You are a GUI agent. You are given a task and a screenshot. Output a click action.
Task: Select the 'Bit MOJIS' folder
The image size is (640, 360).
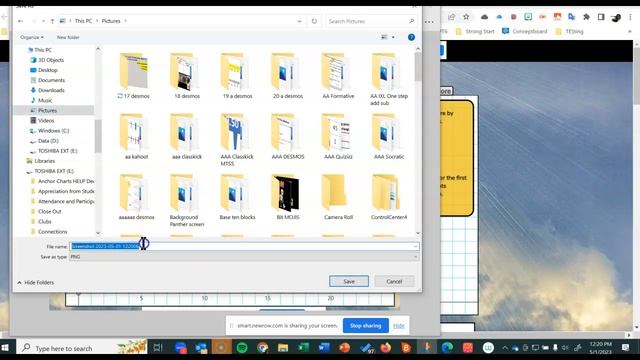click(288, 198)
